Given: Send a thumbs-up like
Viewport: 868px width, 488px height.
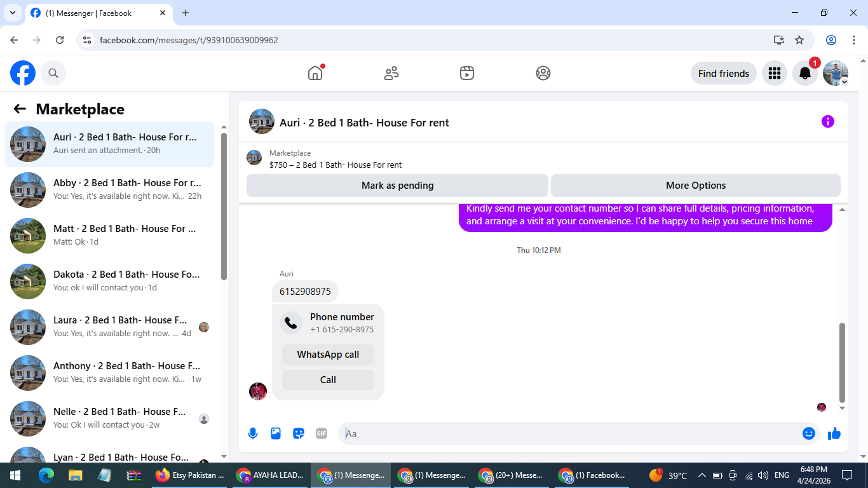Looking at the screenshot, I should [x=834, y=433].
